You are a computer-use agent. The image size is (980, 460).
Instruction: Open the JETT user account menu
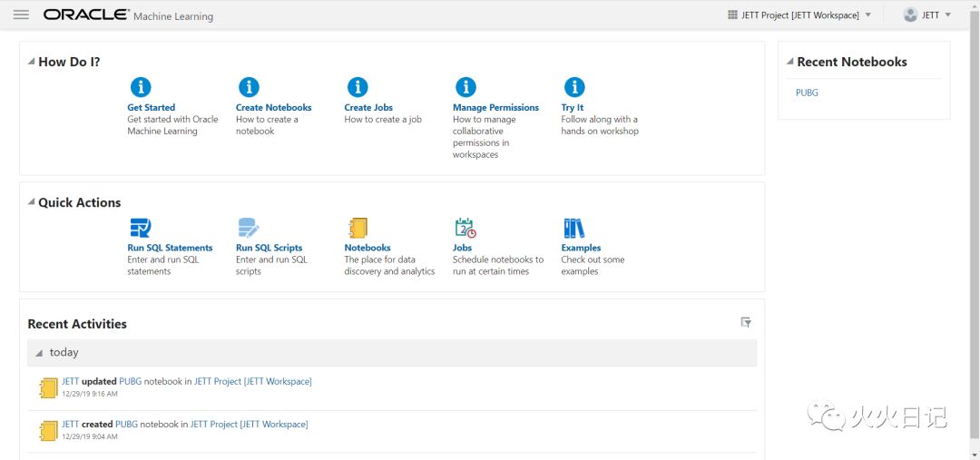point(927,15)
